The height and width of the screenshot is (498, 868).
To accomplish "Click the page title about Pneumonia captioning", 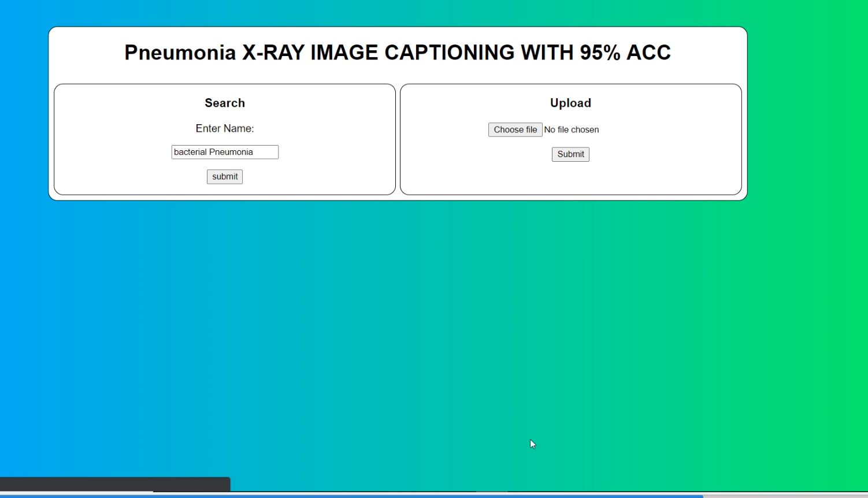I will [398, 52].
